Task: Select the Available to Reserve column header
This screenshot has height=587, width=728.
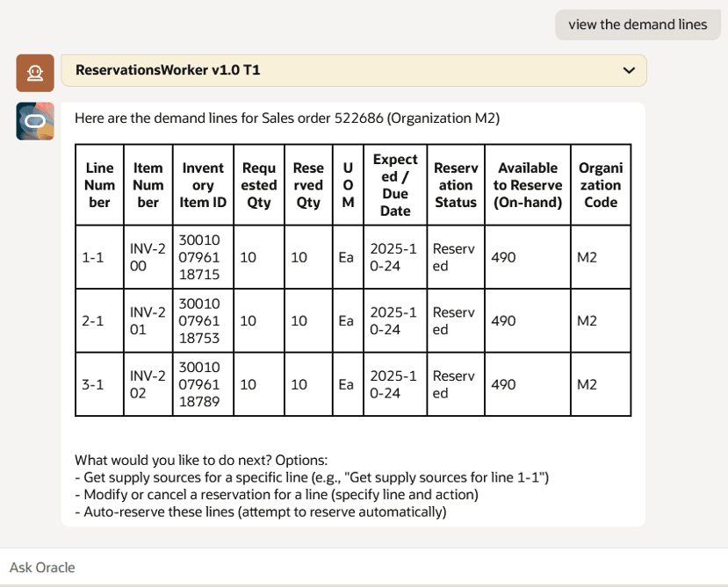Action: tap(526, 184)
